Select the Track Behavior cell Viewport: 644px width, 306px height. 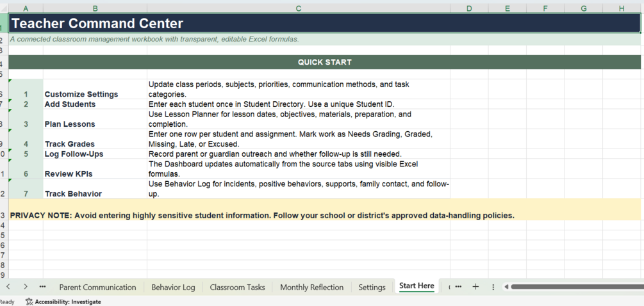pyautogui.click(x=95, y=189)
